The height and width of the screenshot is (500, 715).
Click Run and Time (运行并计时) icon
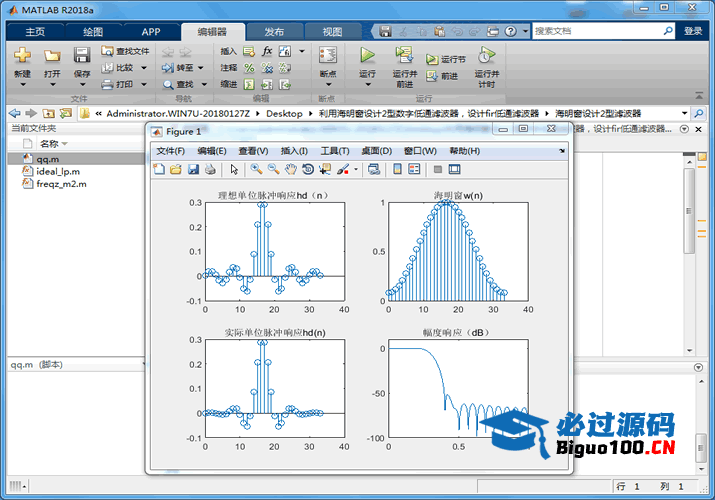pos(486,55)
